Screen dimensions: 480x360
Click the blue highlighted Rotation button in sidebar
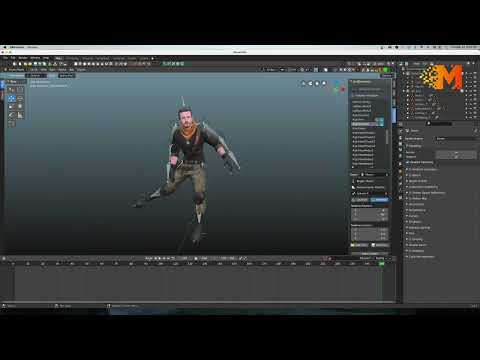[x=379, y=200]
